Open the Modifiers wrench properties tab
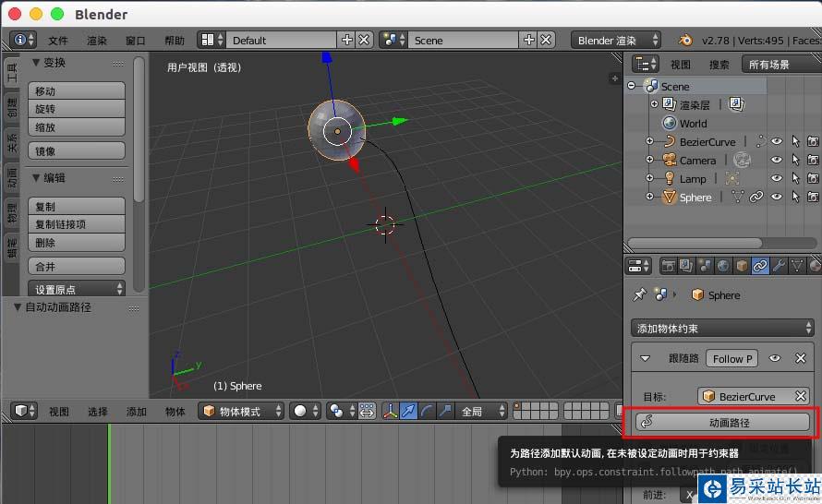 click(x=779, y=266)
